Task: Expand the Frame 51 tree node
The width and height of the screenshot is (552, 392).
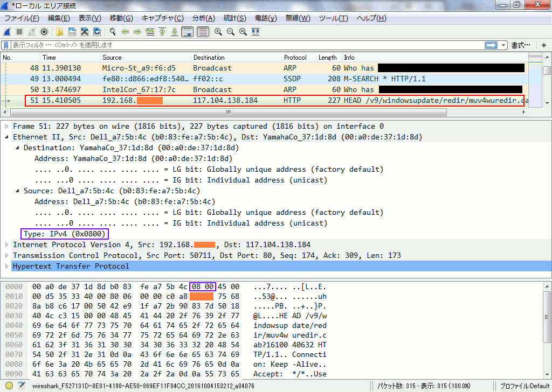Action: (6, 126)
